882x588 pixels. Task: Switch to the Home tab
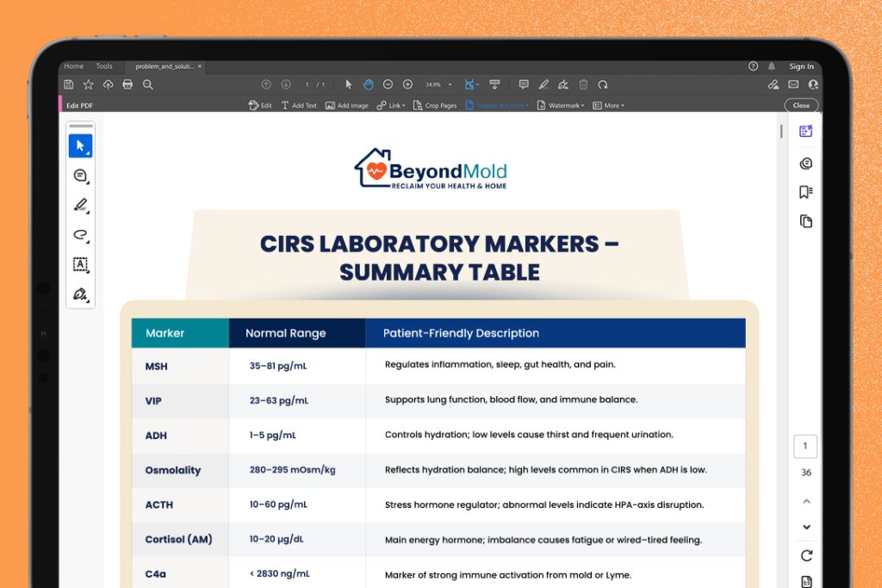click(x=74, y=65)
